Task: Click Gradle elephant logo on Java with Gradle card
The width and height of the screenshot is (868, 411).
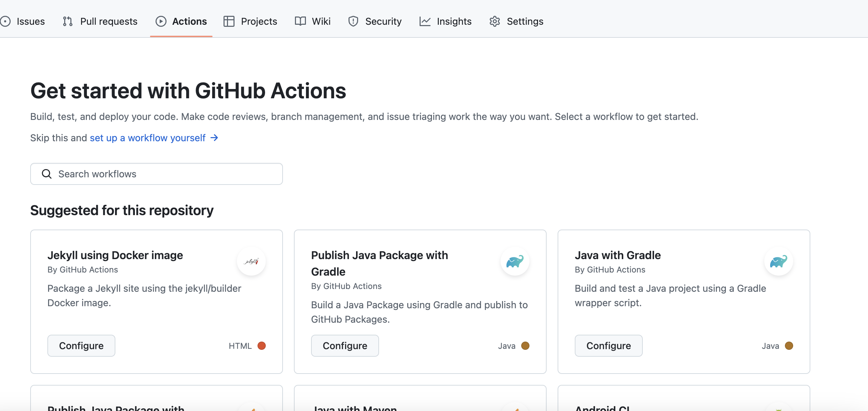Action: tap(778, 262)
